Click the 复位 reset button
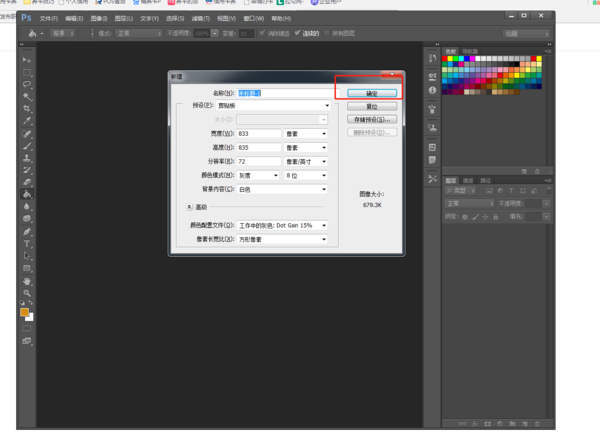The width and height of the screenshot is (600, 434). (372, 106)
